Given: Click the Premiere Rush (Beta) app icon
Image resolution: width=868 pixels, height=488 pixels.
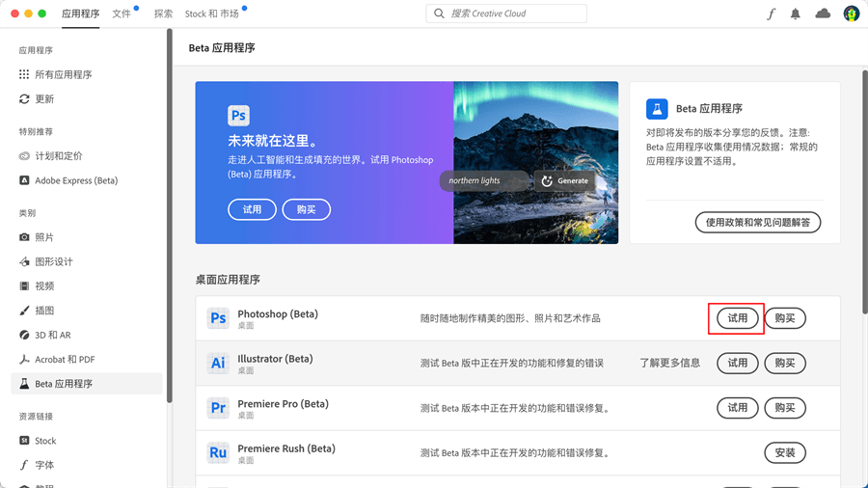Looking at the screenshot, I should pos(218,452).
